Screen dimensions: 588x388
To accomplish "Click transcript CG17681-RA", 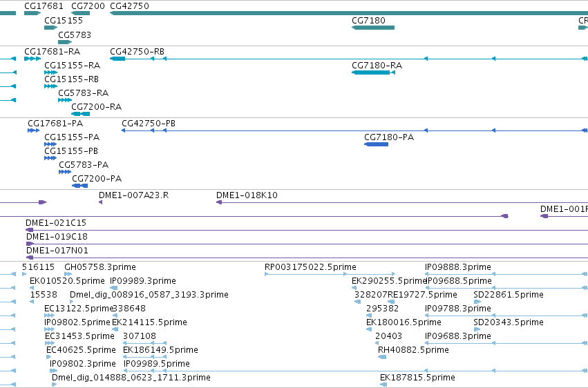I will (32, 59).
